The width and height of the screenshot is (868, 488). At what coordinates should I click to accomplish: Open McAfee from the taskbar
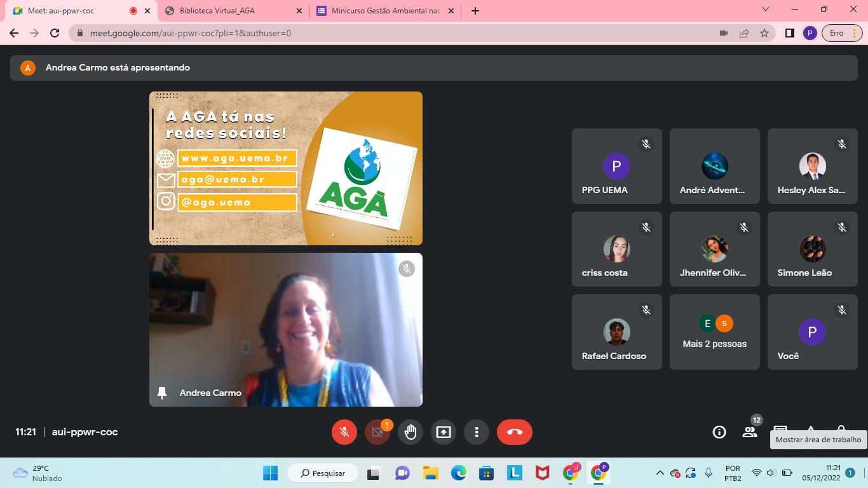(542, 473)
